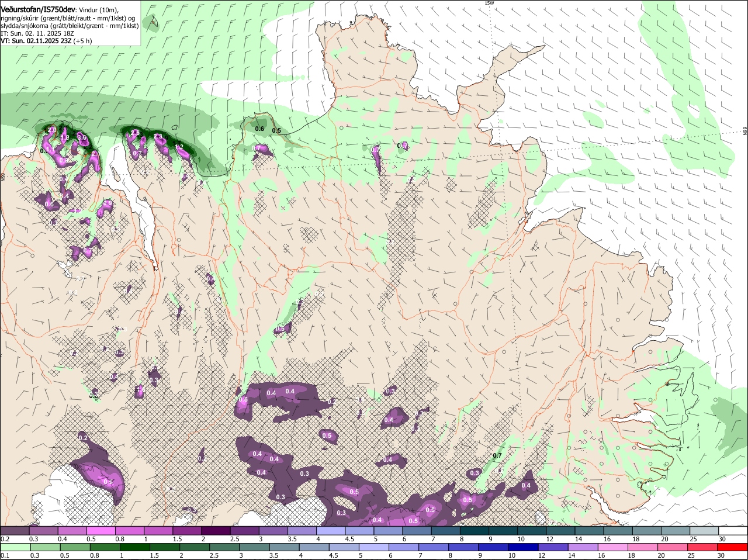Pick the bright red 30 swatch in lower legend
Screen dimensions: 748x560
(733, 547)
